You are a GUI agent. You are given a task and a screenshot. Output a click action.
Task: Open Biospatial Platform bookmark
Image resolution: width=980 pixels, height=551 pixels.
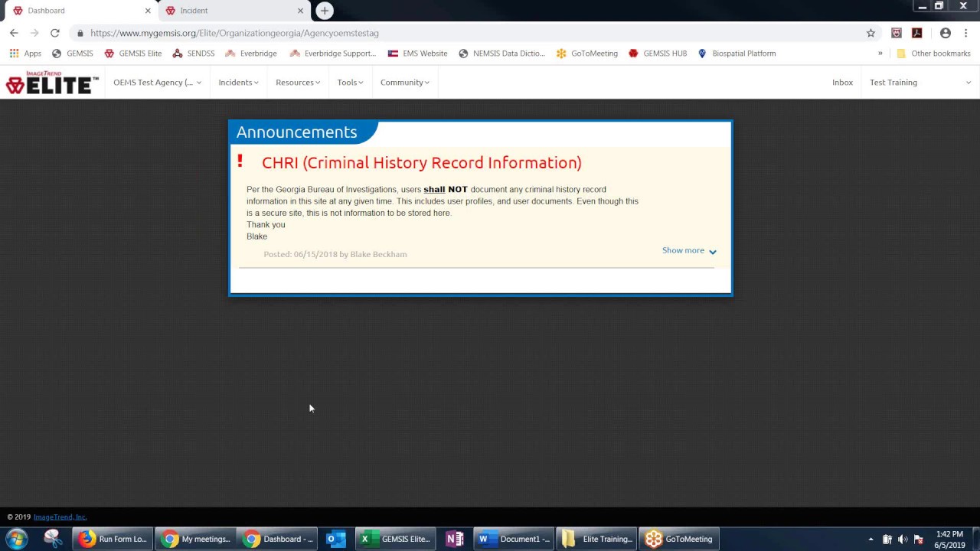point(737,54)
